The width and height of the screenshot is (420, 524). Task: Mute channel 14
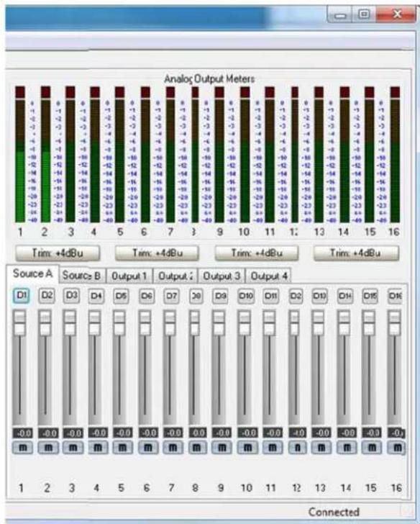[x=347, y=448]
